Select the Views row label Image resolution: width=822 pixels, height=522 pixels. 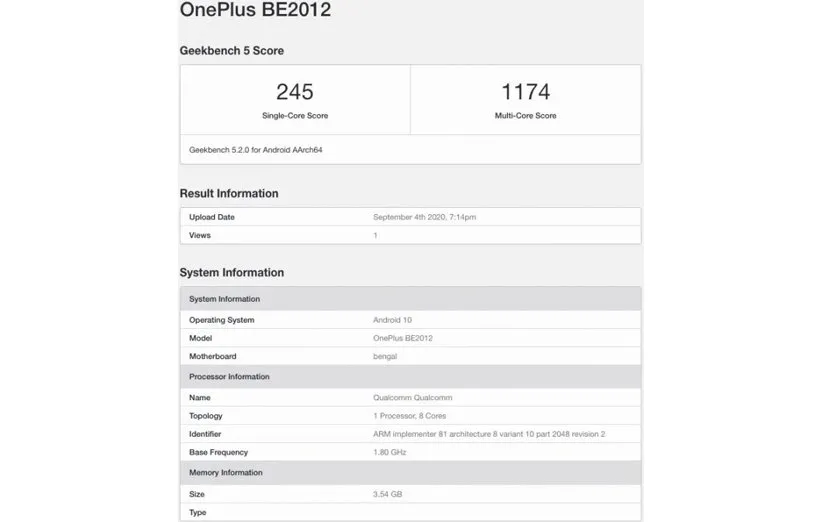pyautogui.click(x=200, y=235)
